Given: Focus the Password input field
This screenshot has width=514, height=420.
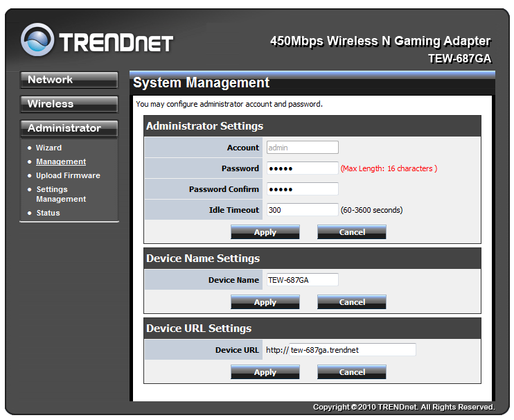Looking at the screenshot, I should (302, 168).
